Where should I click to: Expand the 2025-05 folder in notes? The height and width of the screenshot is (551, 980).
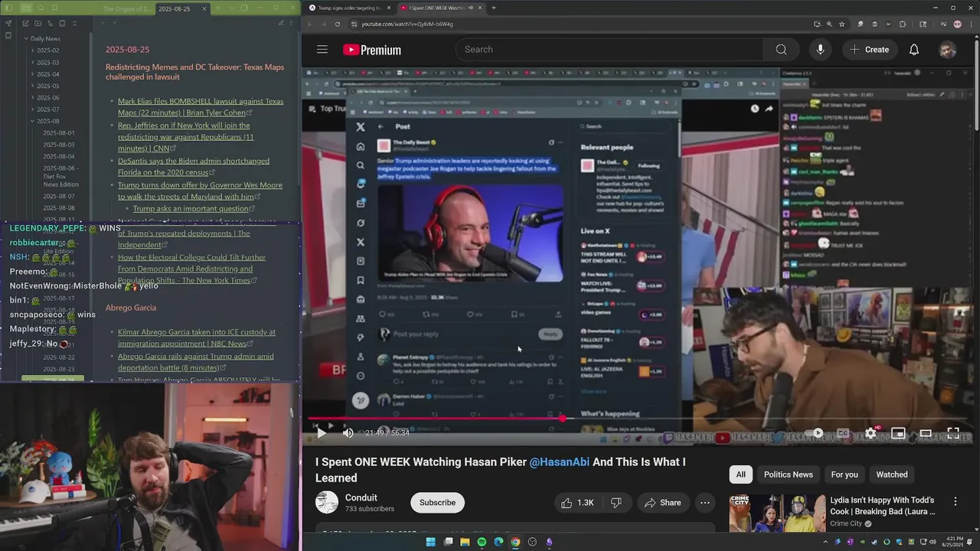(47, 86)
